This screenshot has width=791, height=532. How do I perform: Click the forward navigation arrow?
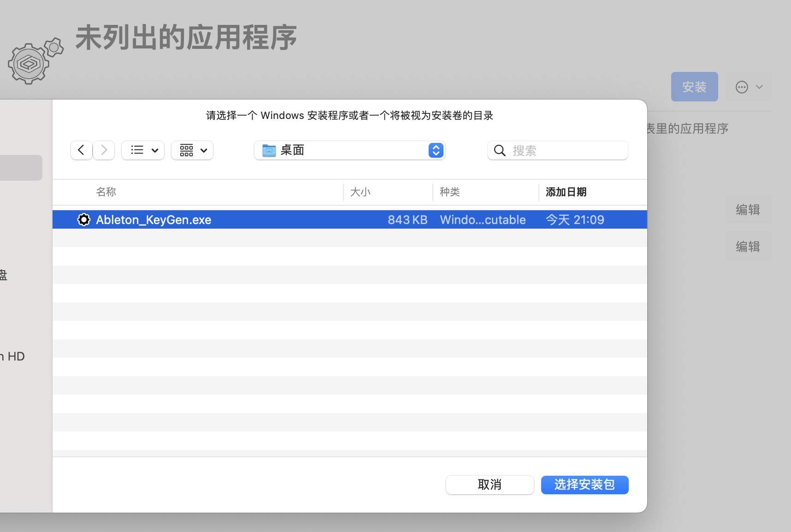pos(104,150)
